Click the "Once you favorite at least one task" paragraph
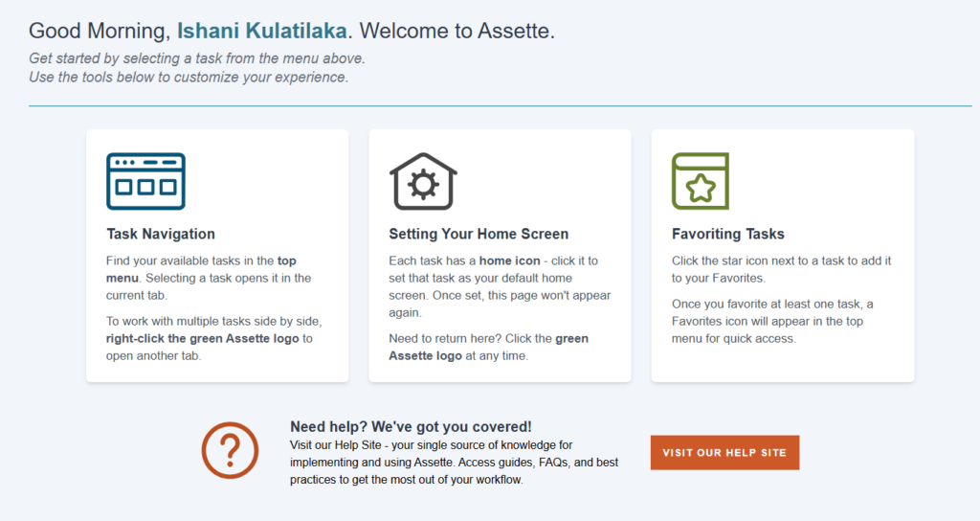This screenshot has height=521, width=980. coord(772,321)
